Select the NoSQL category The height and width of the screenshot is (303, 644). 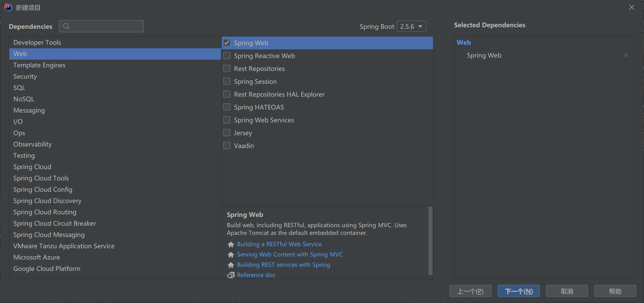tap(23, 99)
